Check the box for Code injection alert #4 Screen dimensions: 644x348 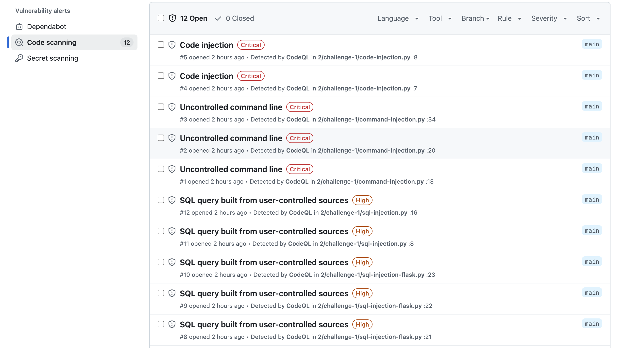coord(161,76)
